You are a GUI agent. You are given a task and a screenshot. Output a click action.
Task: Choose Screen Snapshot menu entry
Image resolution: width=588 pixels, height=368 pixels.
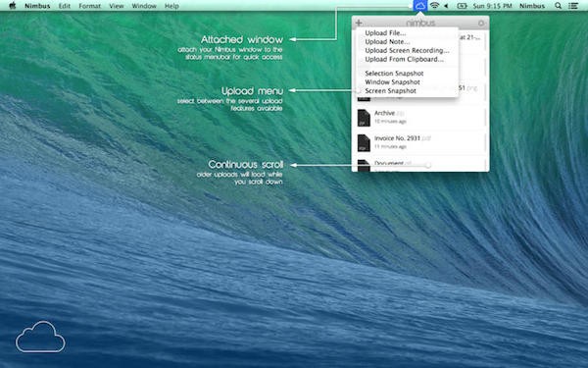pos(390,91)
